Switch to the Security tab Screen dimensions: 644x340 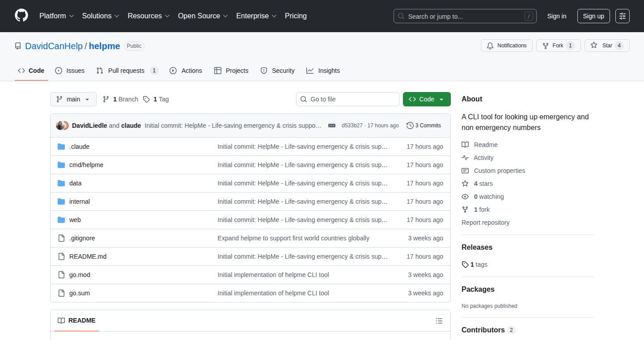277,71
